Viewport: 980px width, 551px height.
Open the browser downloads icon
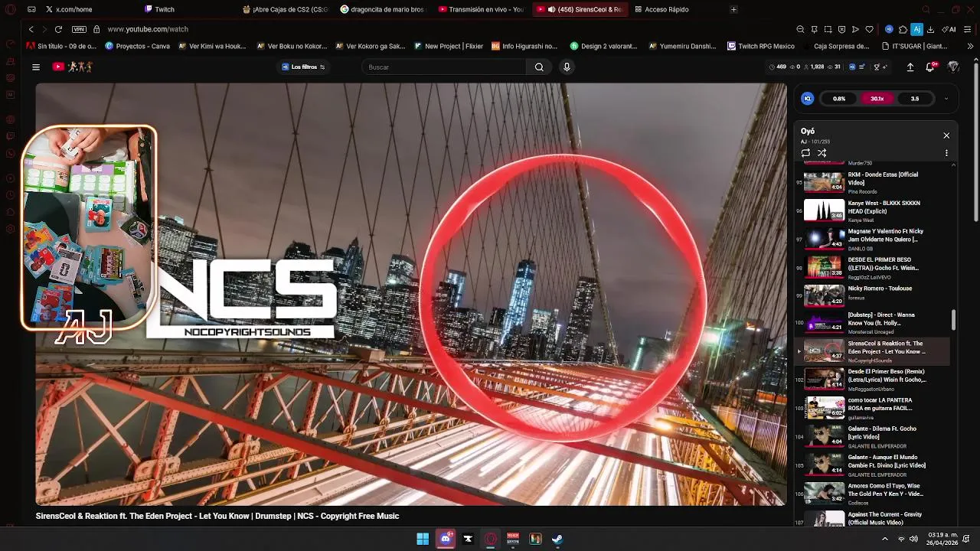tap(930, 29)
